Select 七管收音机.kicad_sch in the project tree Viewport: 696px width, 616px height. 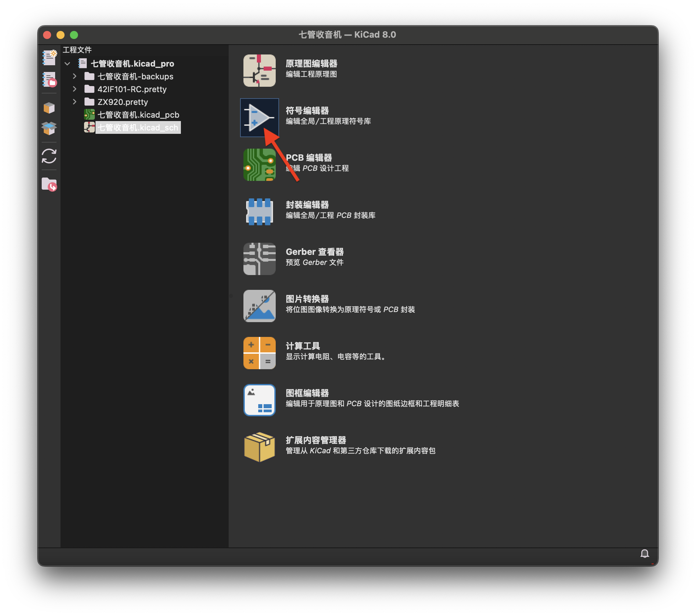pos(138,127)
